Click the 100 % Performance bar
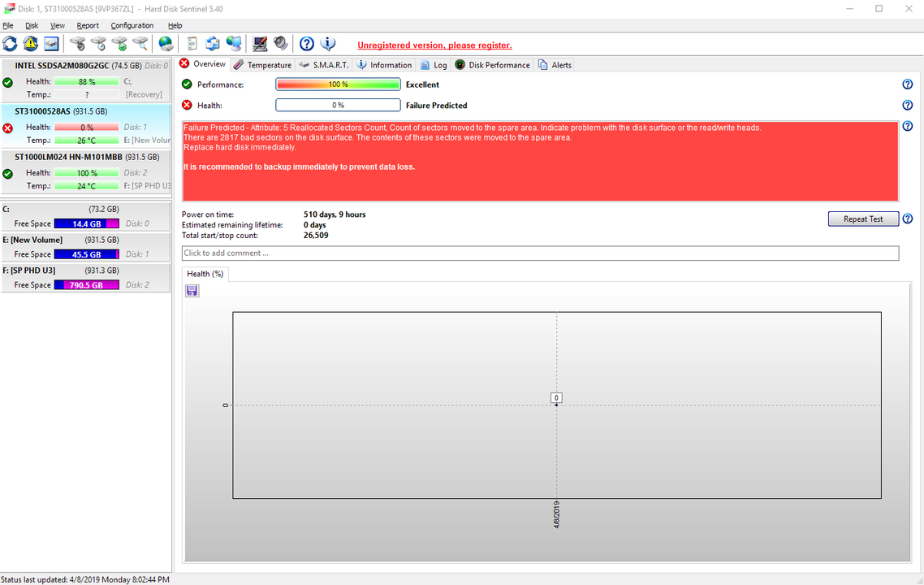The height and width of the screenshot is (585, 924). point(339,84)
